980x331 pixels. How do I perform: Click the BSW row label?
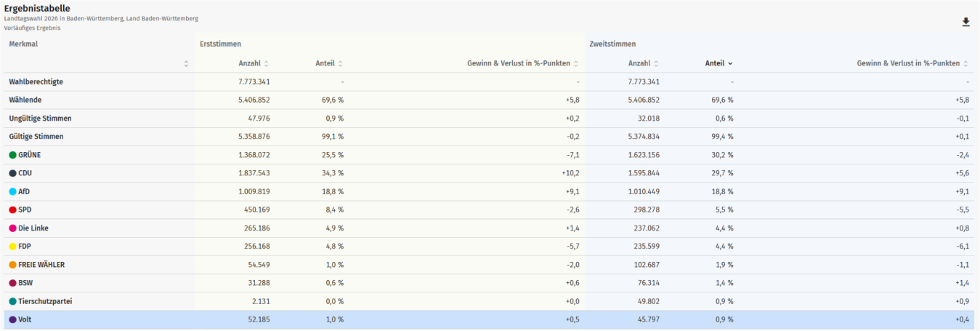click(25, 283)
